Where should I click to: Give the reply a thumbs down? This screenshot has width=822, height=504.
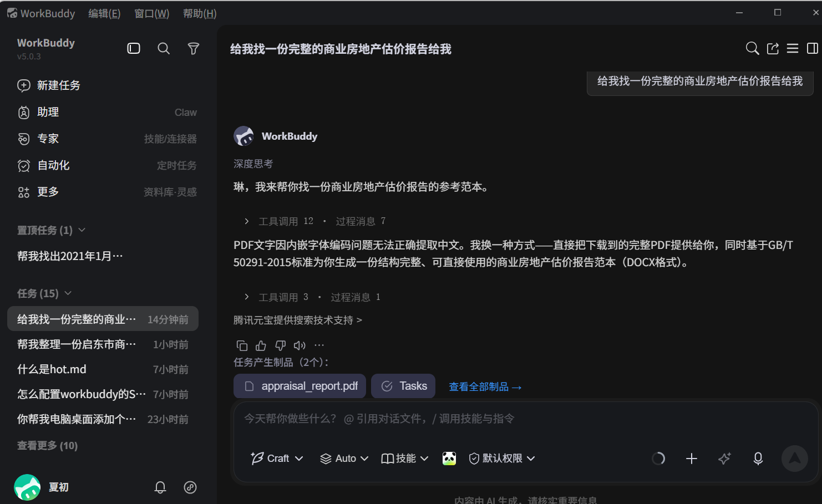coord(280,345)
